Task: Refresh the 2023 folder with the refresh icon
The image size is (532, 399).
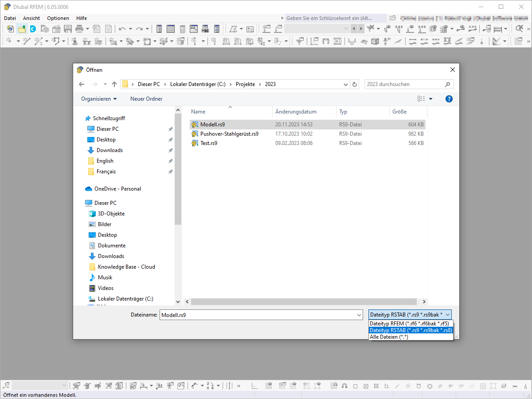Action: [354, 84]
